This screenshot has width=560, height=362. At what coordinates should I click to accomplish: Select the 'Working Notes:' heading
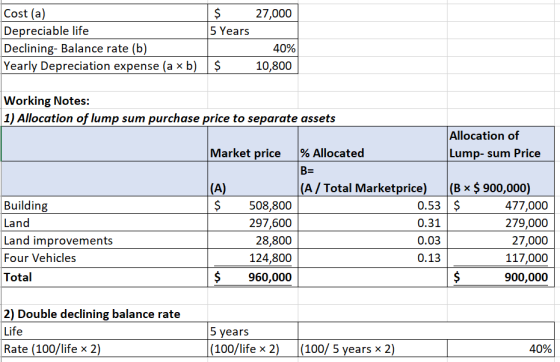tap(46, 101)
